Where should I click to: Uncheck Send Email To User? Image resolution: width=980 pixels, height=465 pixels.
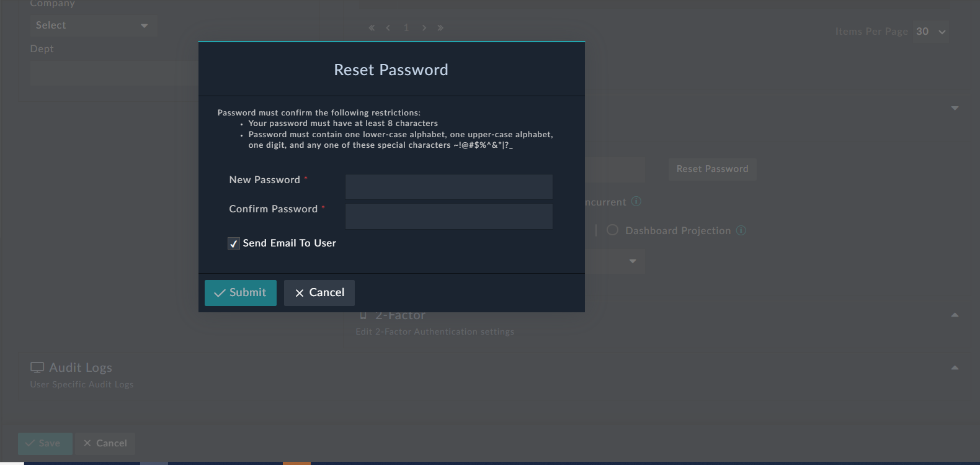click(234, 243)
